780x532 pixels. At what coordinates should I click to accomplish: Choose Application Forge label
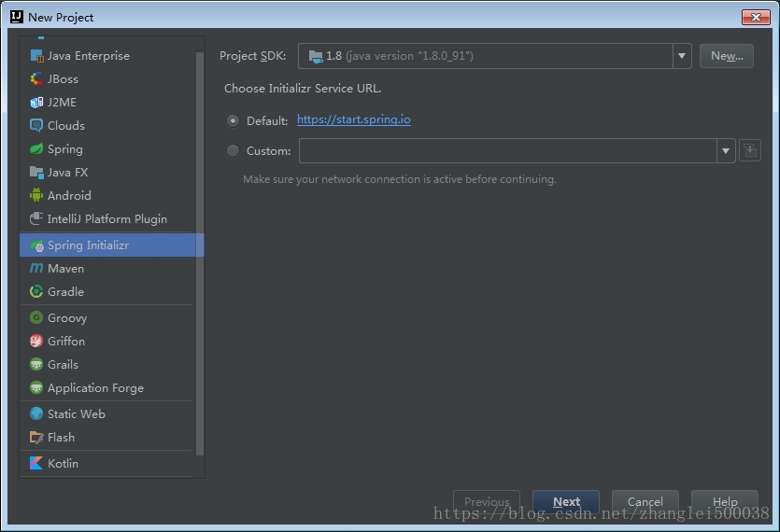point(95,388)
